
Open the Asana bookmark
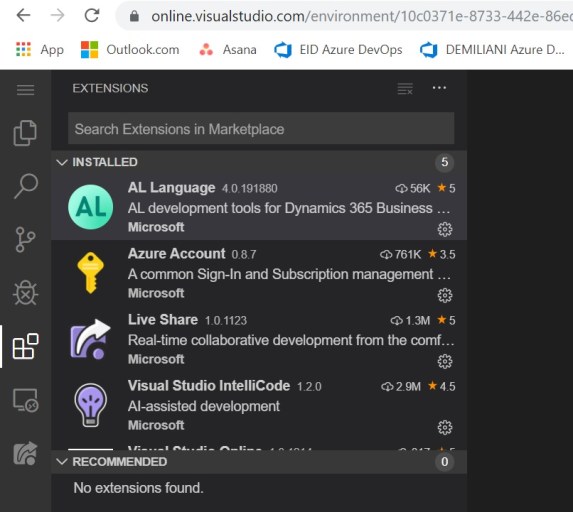228,49
